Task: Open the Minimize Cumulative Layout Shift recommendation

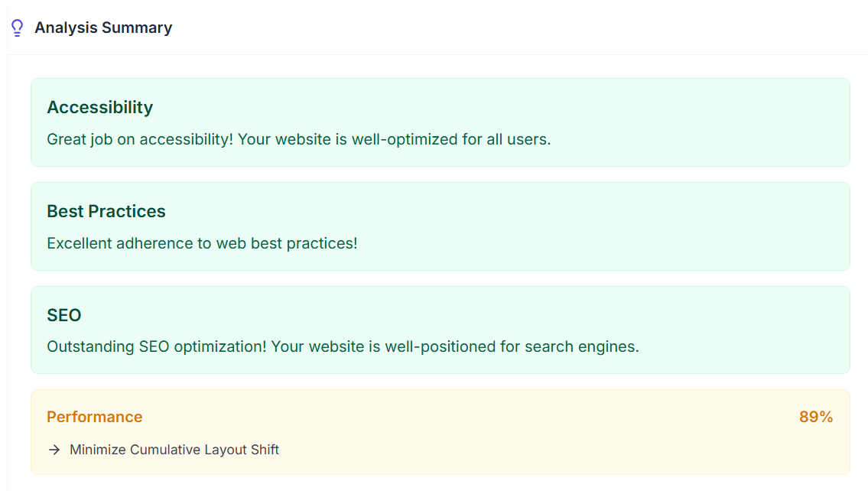Action: pyautogui.click(x=174, y=450)
